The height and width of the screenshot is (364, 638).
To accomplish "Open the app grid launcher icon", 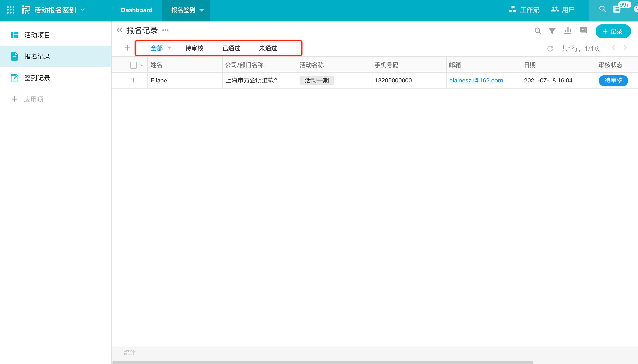I will coord(11,10).
